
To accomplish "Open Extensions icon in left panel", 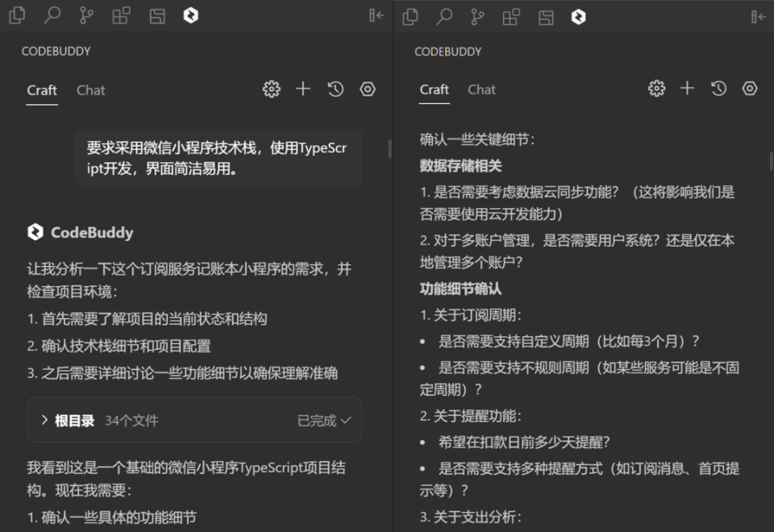I will click(x=122, y=16).
